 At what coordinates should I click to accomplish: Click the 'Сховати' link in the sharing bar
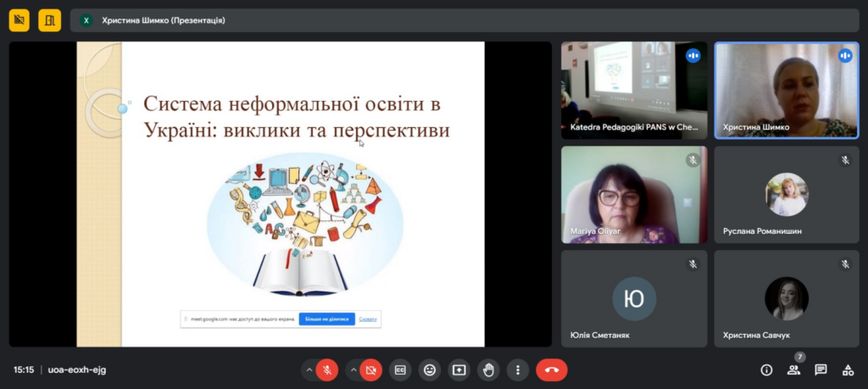pos(368,319)
